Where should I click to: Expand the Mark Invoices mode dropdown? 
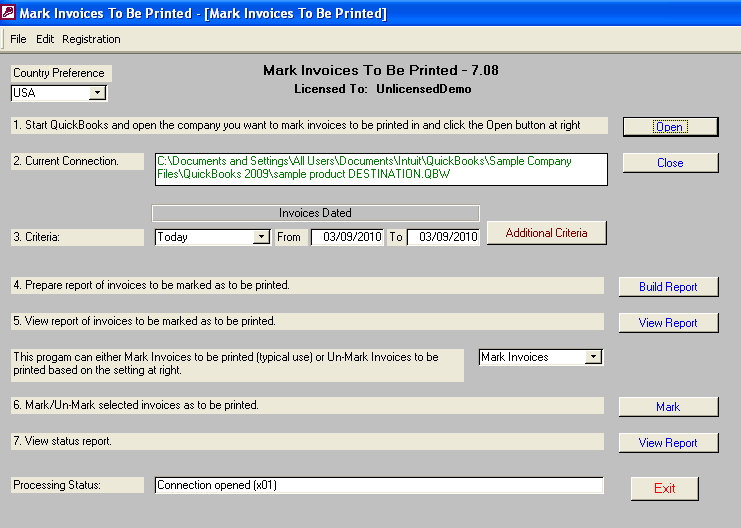pos(593,357)
